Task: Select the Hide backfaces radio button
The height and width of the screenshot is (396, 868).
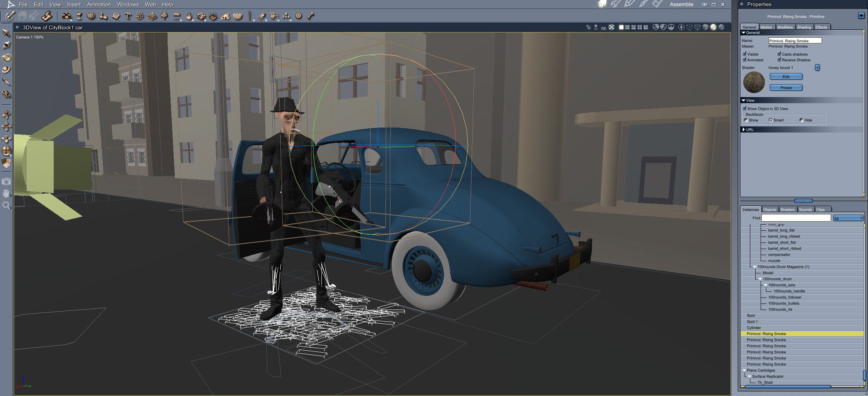Action: [x=801, y=120]
